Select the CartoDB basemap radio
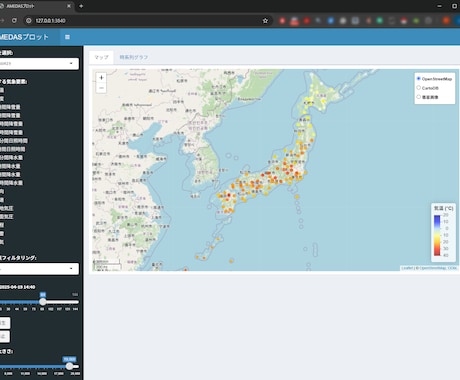Image resolution: width=460 pixels, height=380 pixels. pos(419,88)
